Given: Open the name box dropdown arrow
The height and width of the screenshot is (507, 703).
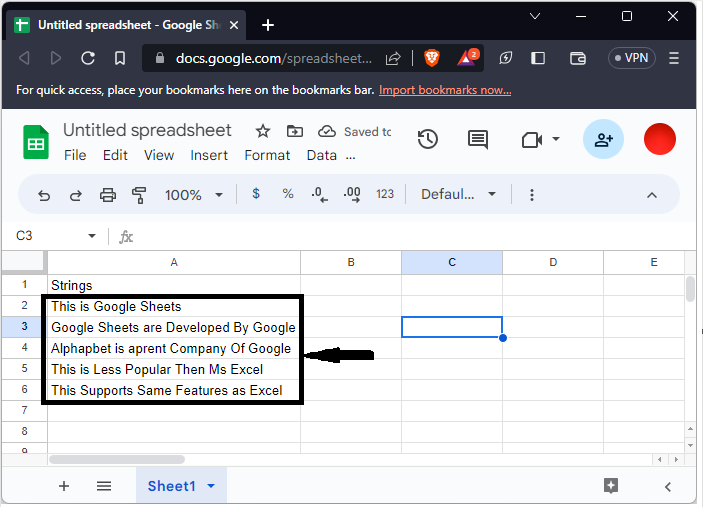Looking at the screenshot, I should tap(92, 236).
